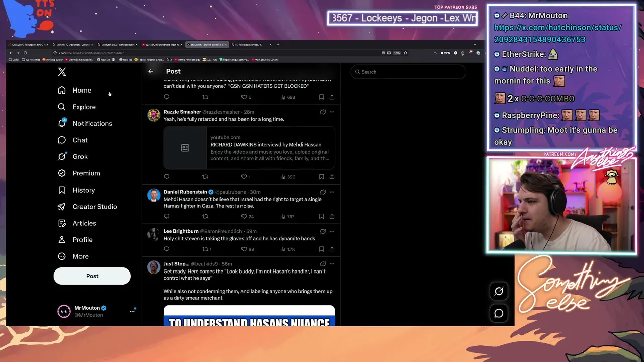The height and width of the screenshot is (362, 644).
Task: Open more options on Daniel Rubenstein's post
Action: click(x=332, y=192)
